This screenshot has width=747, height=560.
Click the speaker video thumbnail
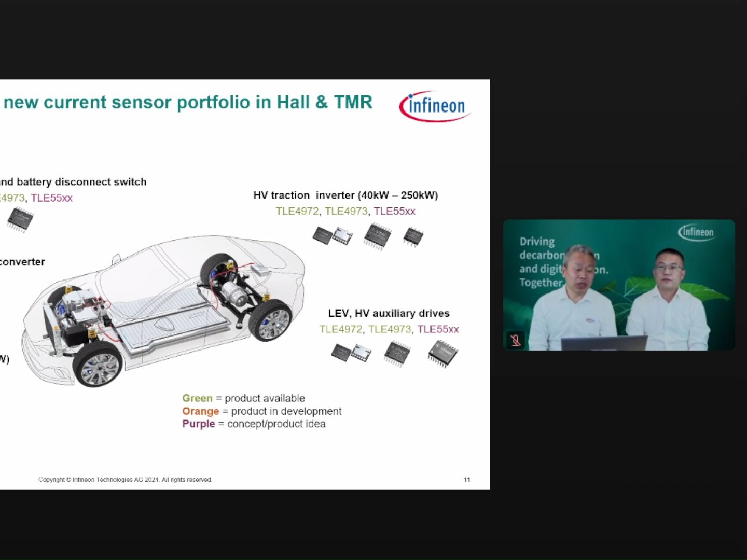pyautogui.click(x=619, y=285)
